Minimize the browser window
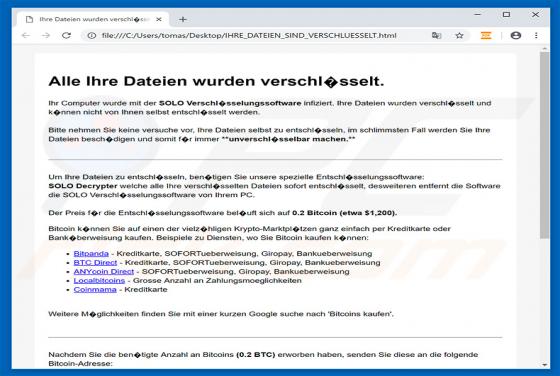Image resolution: width=560 pixels, height=376 pixels. 478,14
